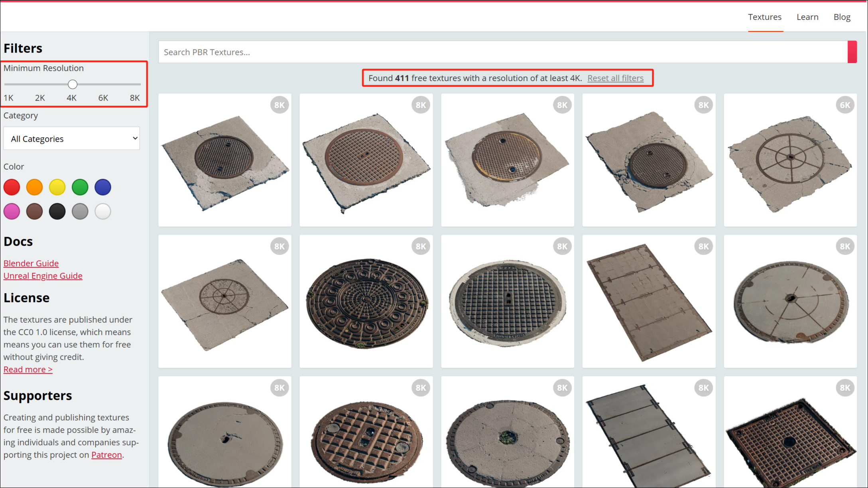The height and width of the screenshot is (488, 868).
Task: Select the red color filter
Action: (12, 187)
